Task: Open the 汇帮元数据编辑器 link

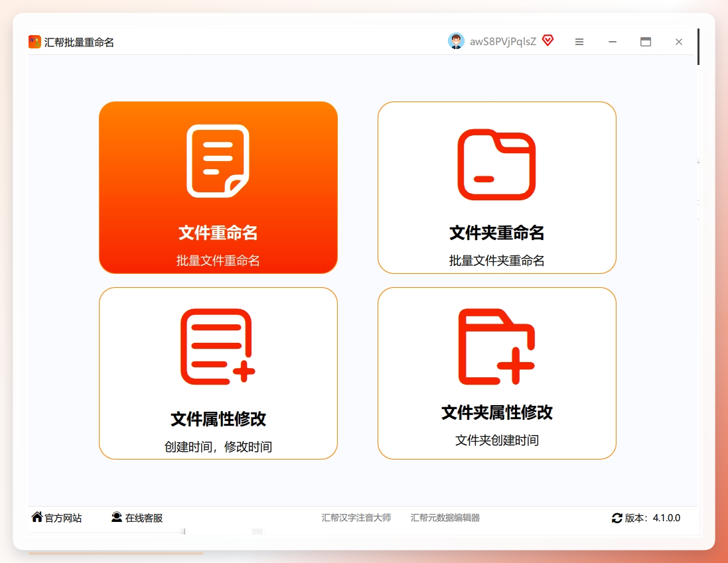Action: [x=445, y=517]
